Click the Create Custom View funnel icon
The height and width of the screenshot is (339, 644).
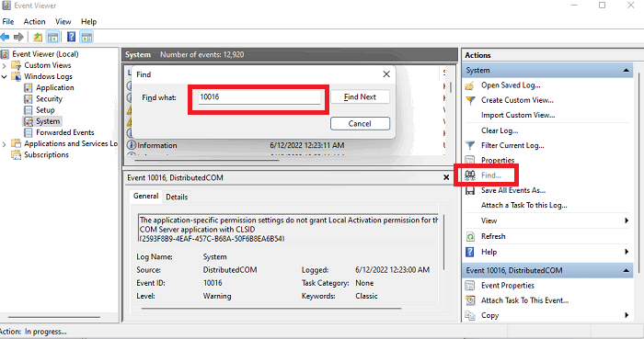coord(470,100)
